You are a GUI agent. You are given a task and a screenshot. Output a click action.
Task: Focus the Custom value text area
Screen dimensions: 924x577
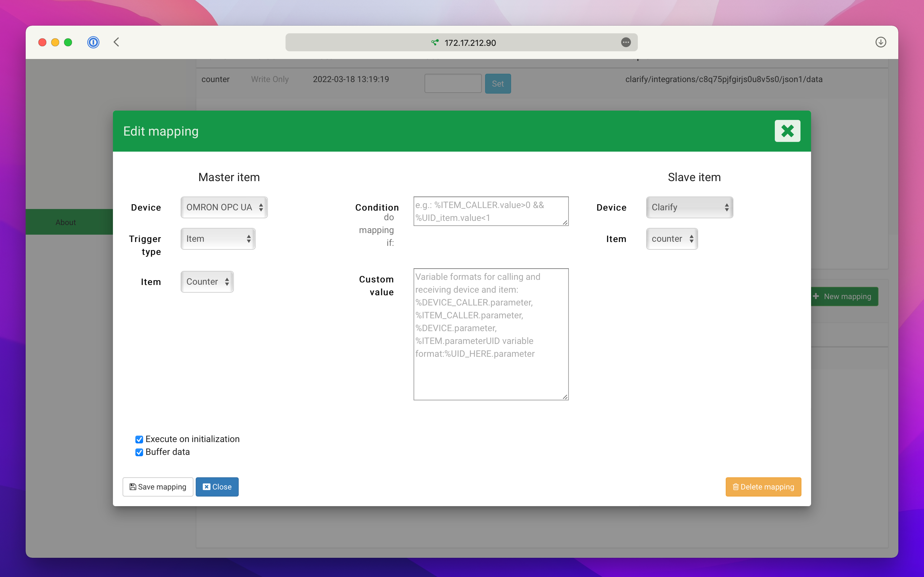[491, 334]
